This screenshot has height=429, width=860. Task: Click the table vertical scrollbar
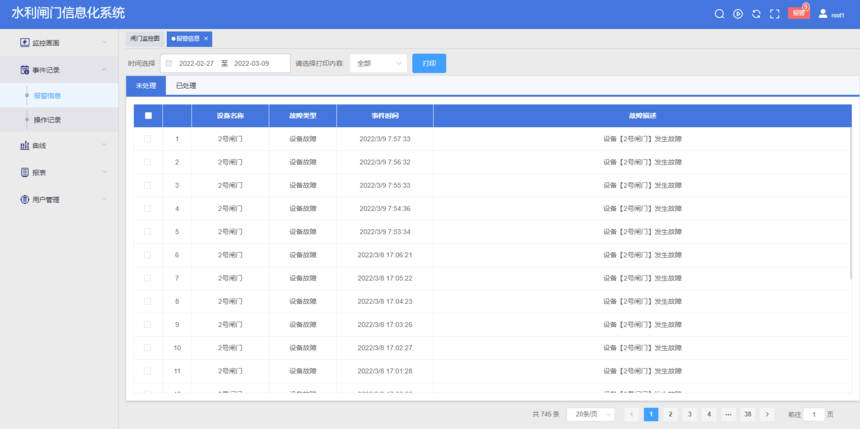coord(851,203)
